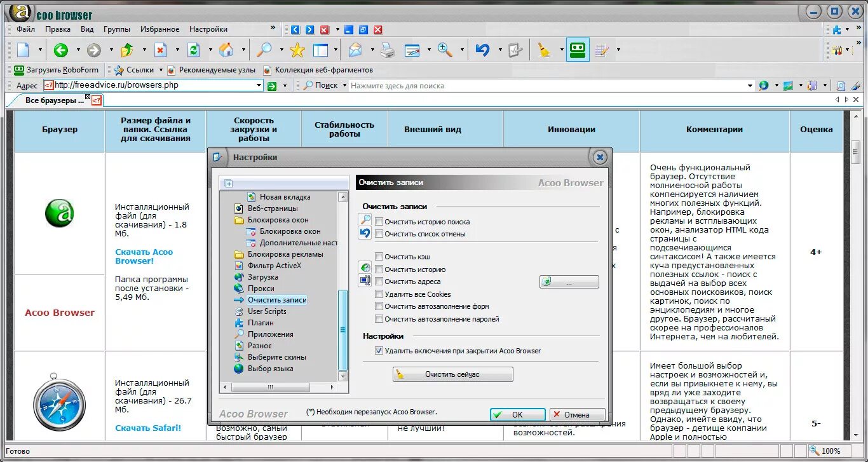The height and width of the screenshot is (462, 868).
Task: Click the red-bordered close tab icon by menu
Action: tap(325, 29)
